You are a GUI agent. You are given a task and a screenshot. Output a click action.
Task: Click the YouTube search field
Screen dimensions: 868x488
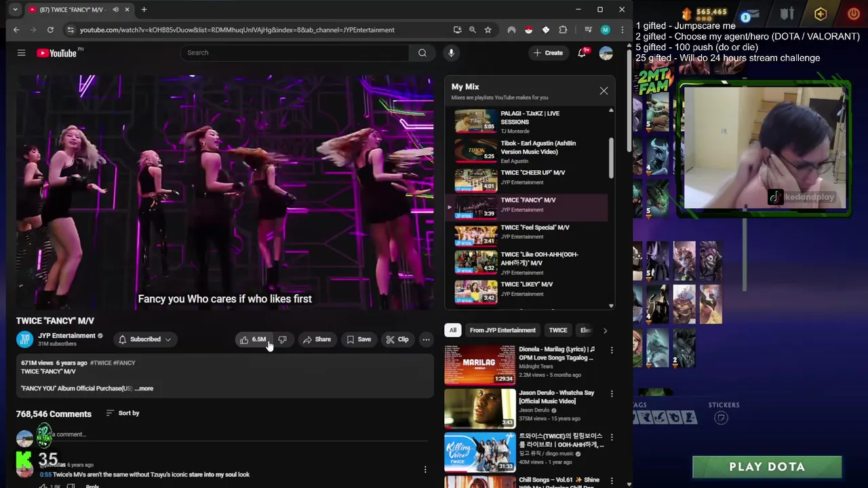point(294,53)
